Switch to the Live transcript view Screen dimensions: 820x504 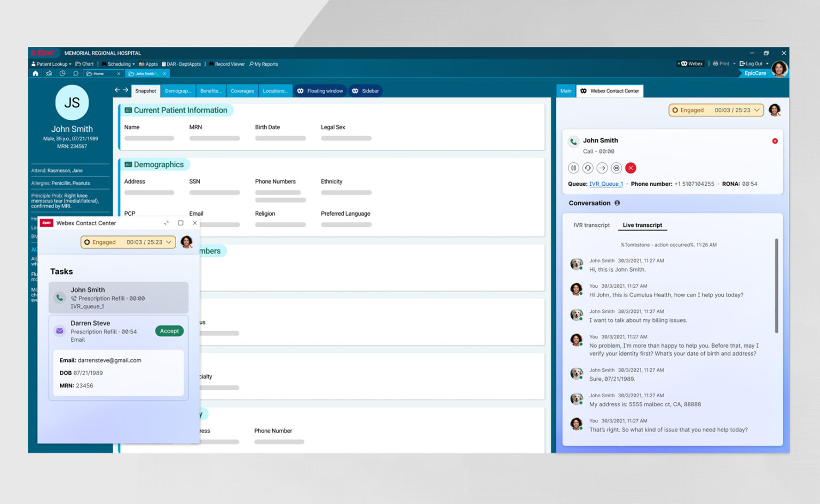point(642,225)
